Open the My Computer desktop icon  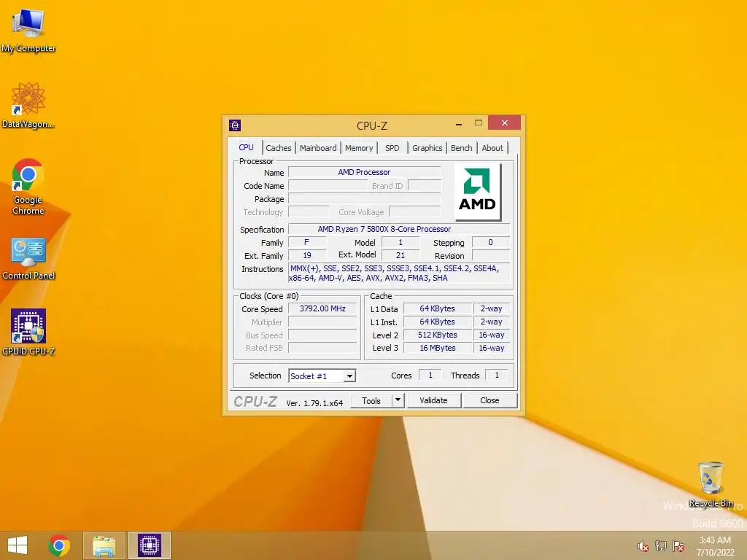tap(28, 29)
